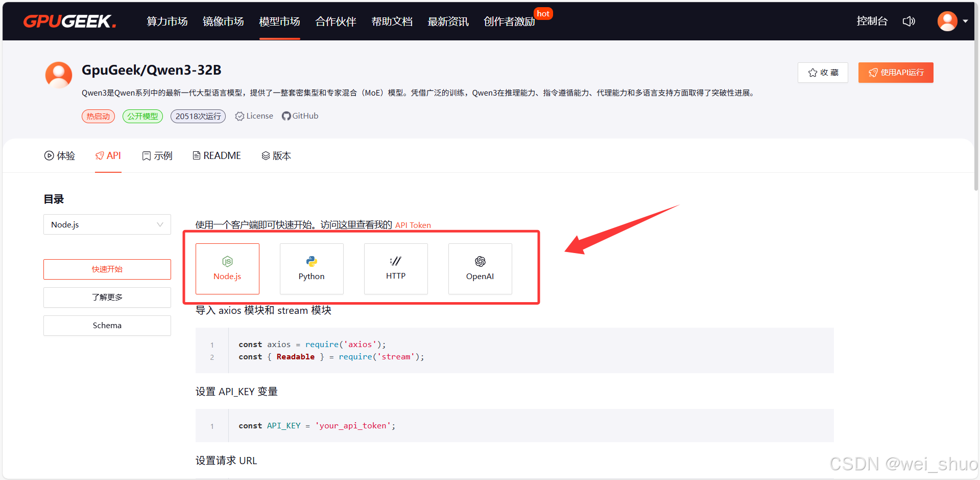Switch to the 体验 tab
980x480 pixels.
60,155
